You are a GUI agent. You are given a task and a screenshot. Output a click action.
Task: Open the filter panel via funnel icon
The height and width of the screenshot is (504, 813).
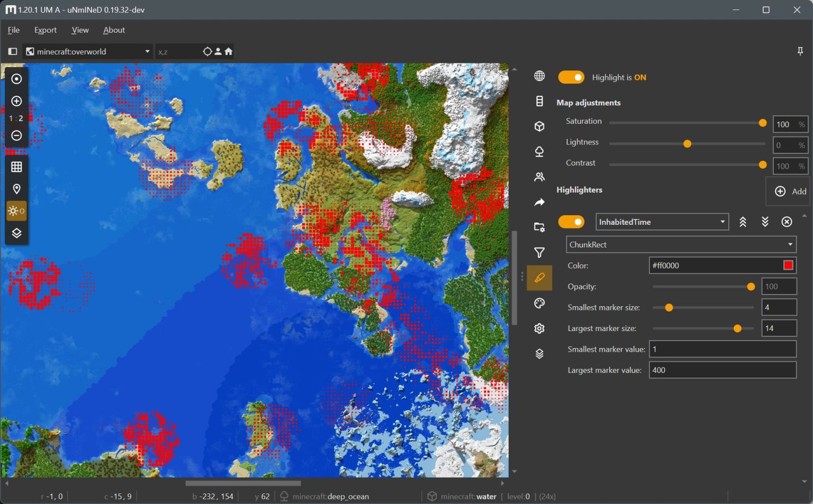(x=539, y=252)
